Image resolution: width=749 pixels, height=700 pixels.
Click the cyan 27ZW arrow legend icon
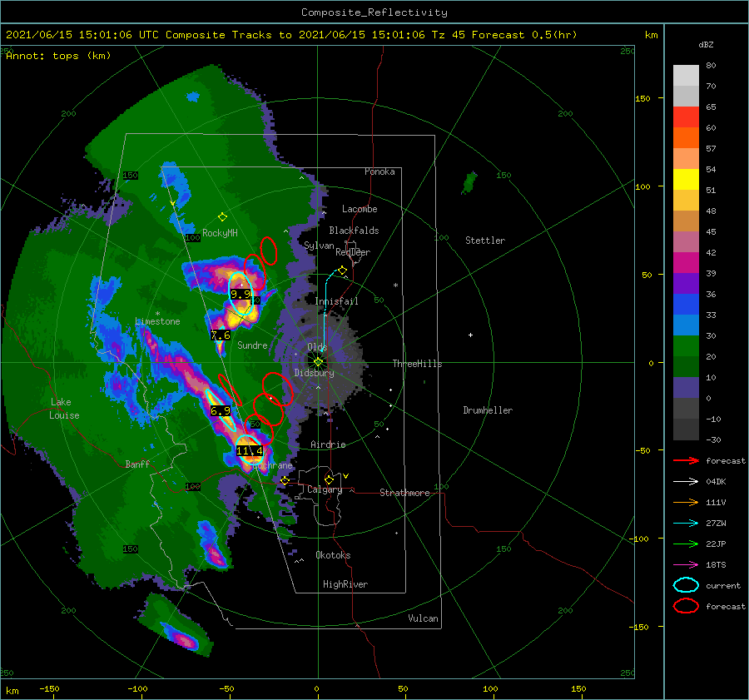686,524
